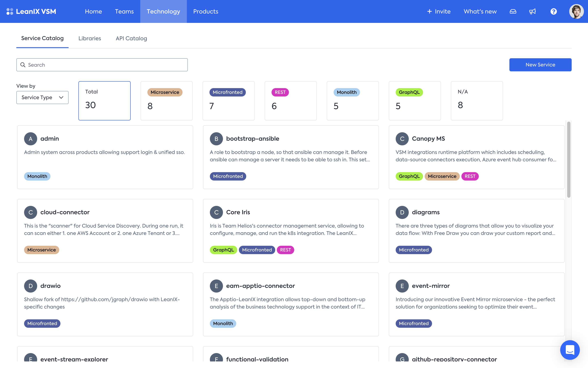Open the admin service title
The height and width of the screenshot is (368, 588).
[50, 139]
